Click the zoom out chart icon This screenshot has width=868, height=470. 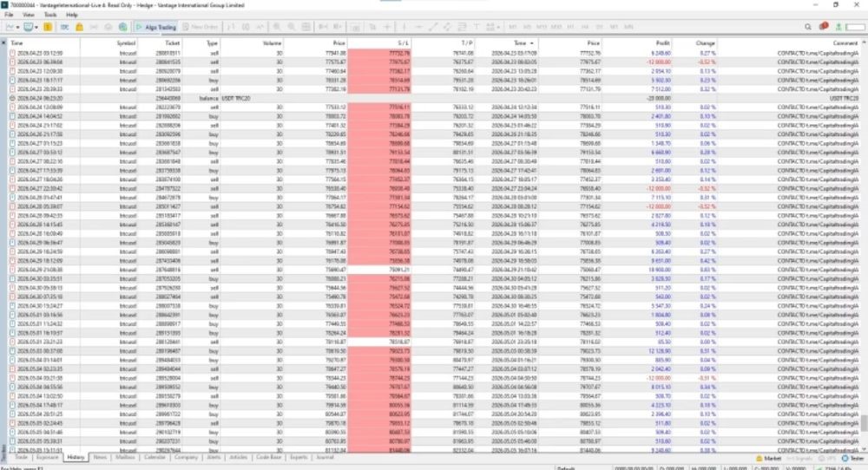click(x=291, y=27)
